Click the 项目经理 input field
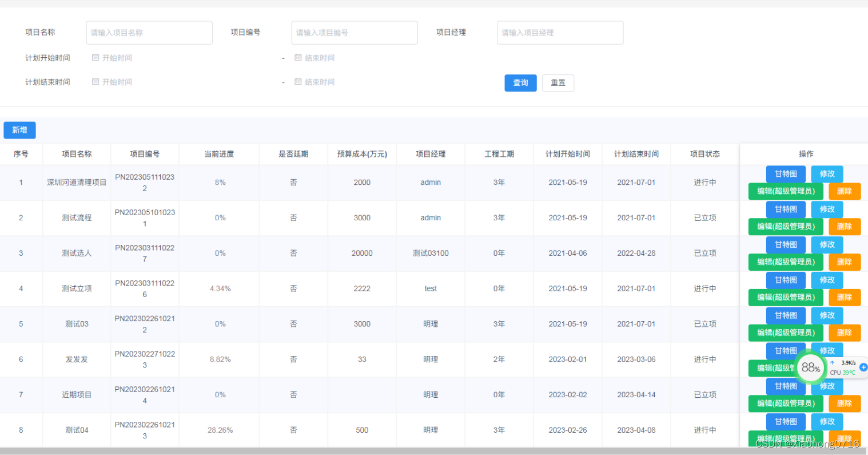The height and width of the screenshot is (455, 868). [x=559, y=33]
